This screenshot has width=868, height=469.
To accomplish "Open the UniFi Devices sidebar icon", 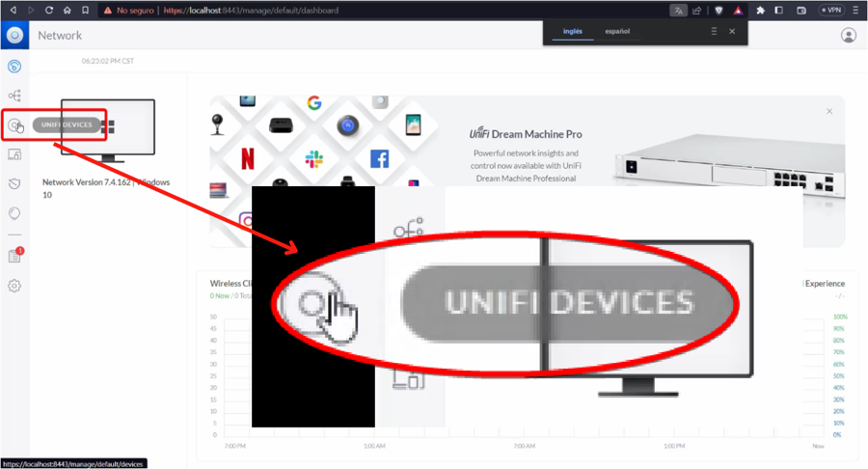I will tap(14, 125).
